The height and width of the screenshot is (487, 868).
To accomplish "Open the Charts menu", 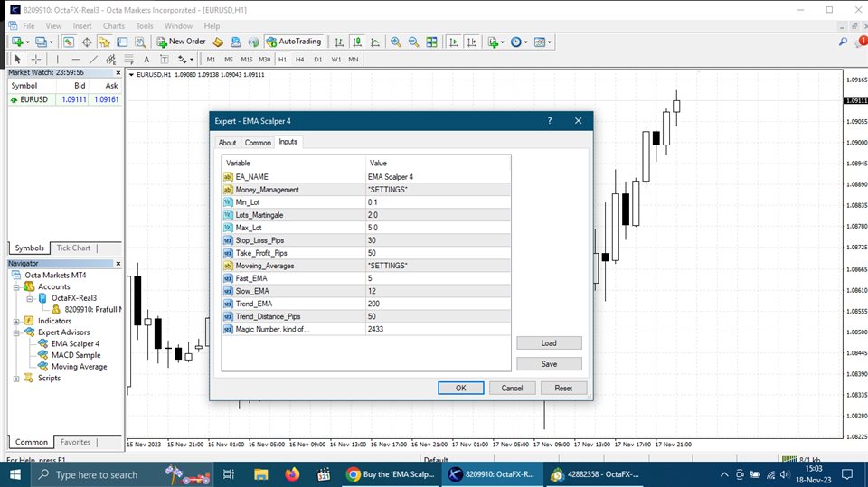I will pos(114,26).
